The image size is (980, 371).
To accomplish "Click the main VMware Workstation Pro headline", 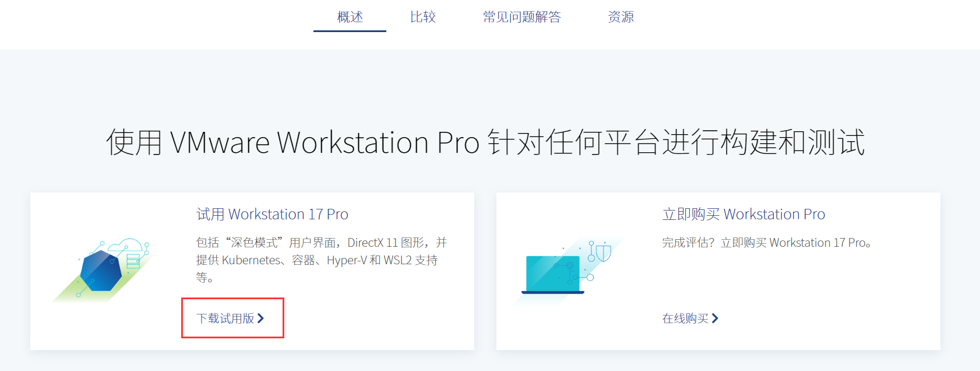I will pyautogui.click(x=485, y=142).
